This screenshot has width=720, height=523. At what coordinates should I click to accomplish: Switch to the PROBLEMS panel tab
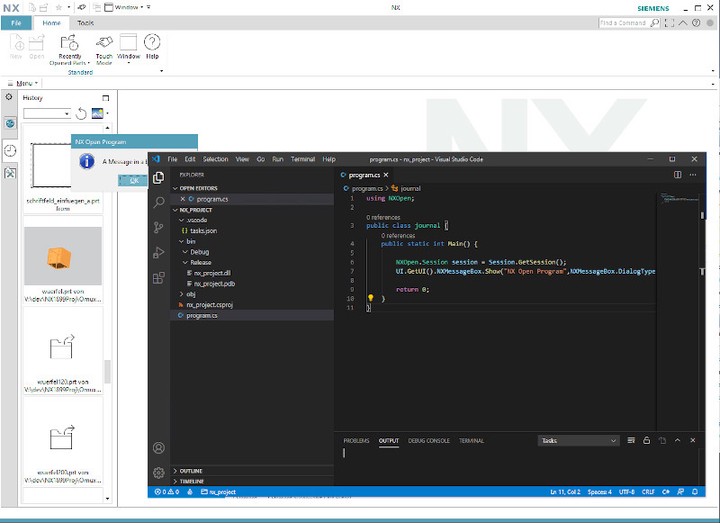[x=356, y=440]
